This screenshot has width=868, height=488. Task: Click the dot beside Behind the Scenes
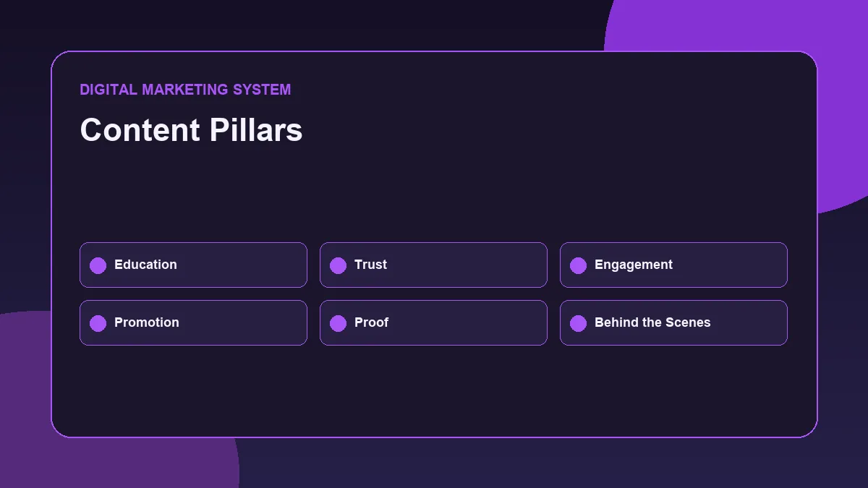[x=578, y=323]
